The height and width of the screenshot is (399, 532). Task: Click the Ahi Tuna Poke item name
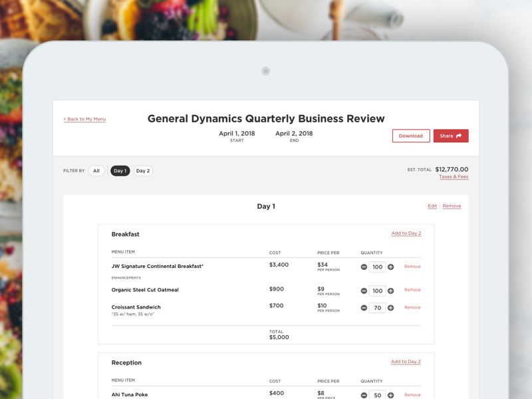click(x=130, y=394)
